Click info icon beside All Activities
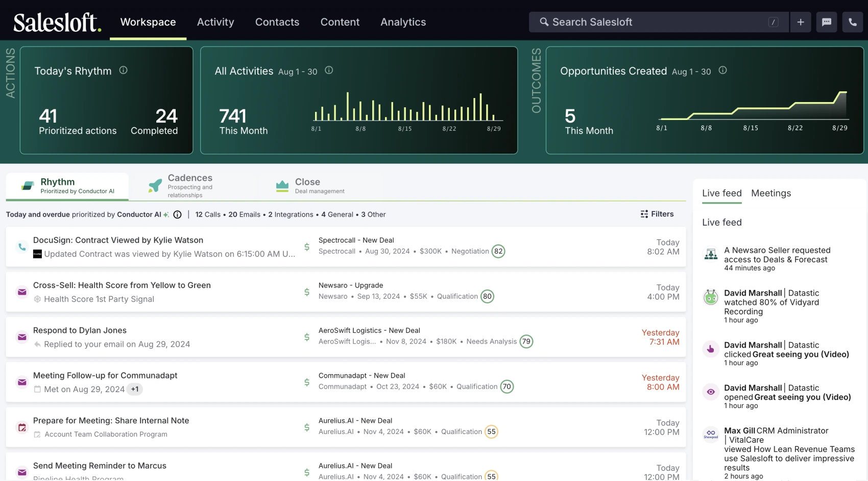Image resolution: width=868 pixels, height=481 pixels. pos(329,70)
